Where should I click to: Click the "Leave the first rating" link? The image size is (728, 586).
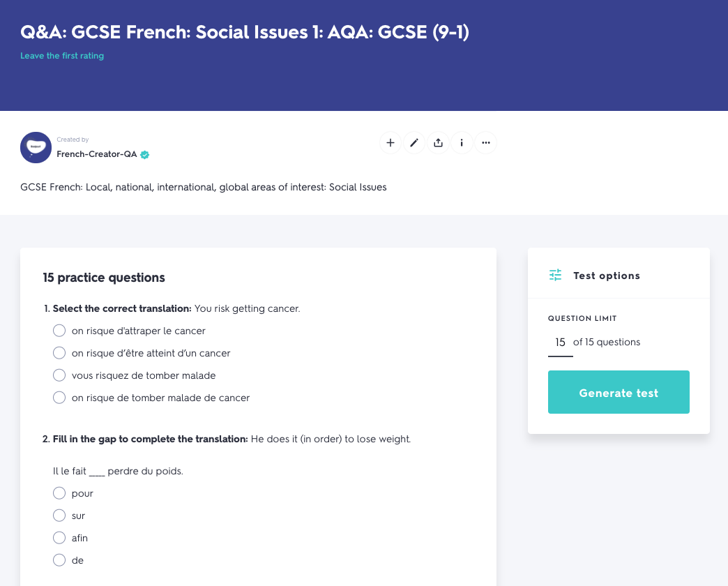61,54
